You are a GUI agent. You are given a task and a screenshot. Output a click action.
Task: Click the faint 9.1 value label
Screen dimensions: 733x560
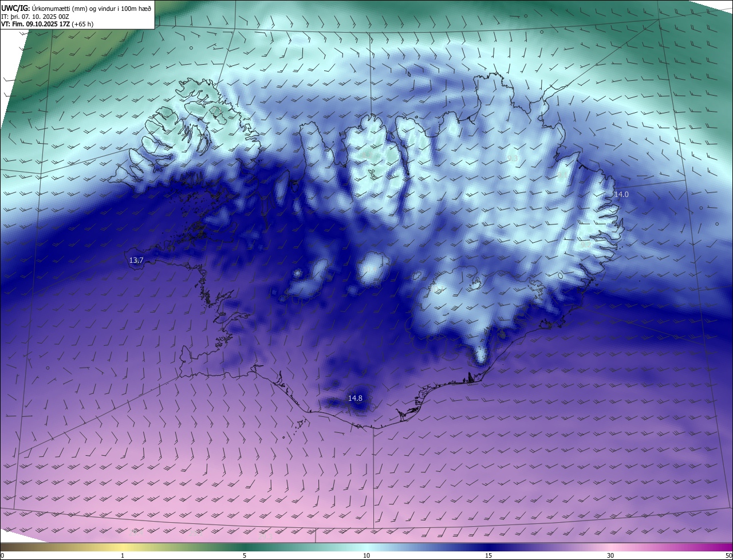pos(562,175)
